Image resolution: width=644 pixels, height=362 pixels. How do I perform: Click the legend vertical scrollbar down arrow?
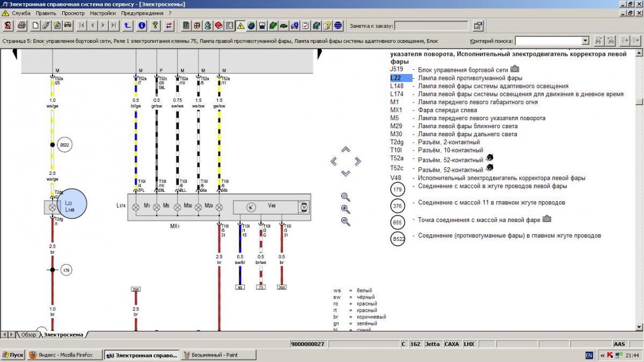coord(638,327)
